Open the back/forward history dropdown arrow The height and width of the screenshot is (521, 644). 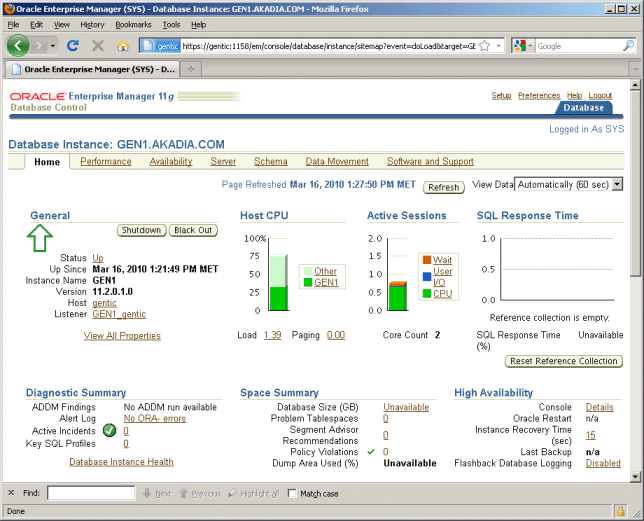click(53, 46)
